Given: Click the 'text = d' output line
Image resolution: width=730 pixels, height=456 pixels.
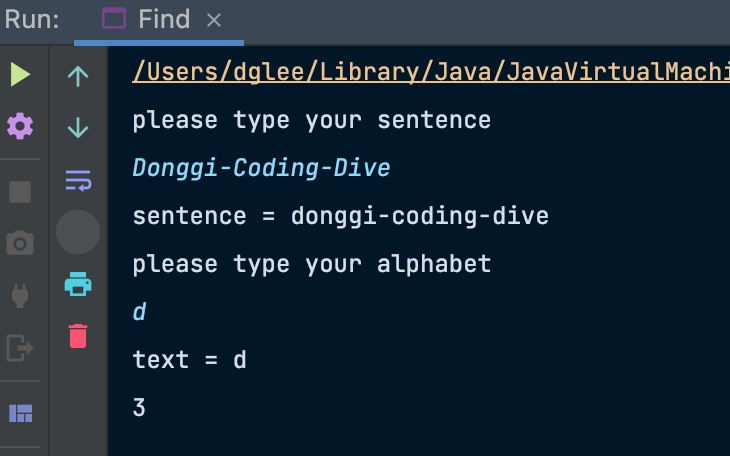Looking at the screenshot, I should [189, 360].
